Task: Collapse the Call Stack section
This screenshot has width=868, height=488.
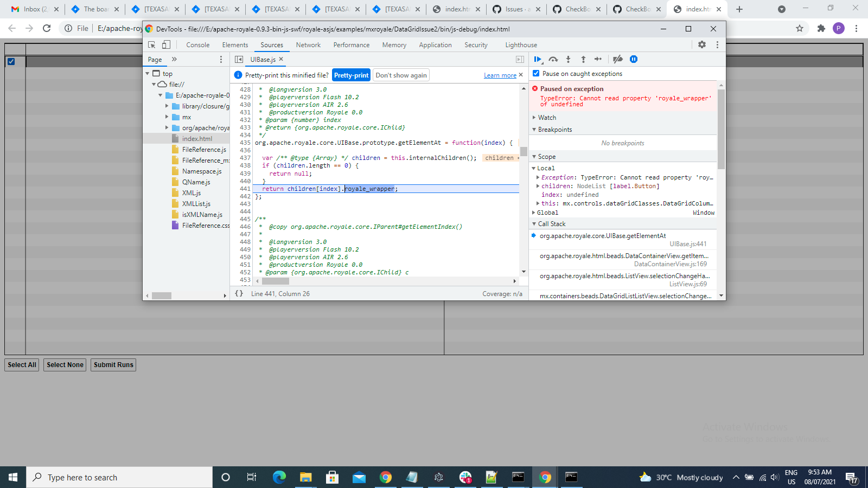Action: coord(534,223)
